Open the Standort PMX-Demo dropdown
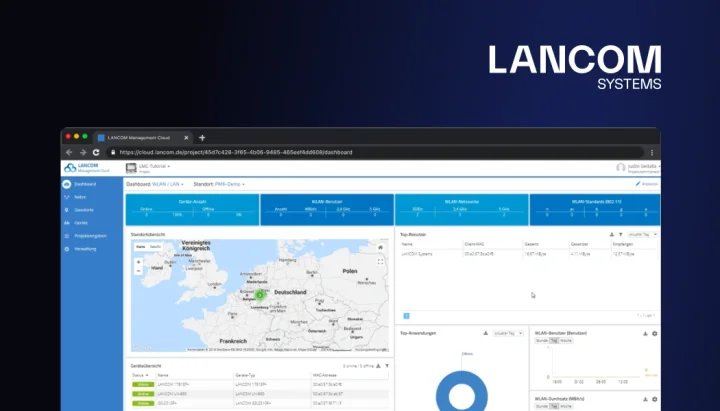This screenshot has width=720, height=411. pos(230,184)
